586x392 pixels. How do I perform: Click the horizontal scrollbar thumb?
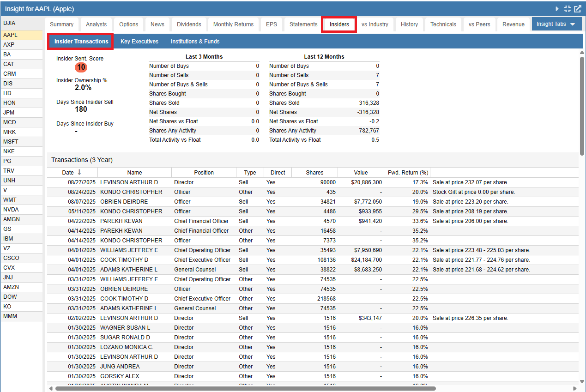[x=246, y=388]
